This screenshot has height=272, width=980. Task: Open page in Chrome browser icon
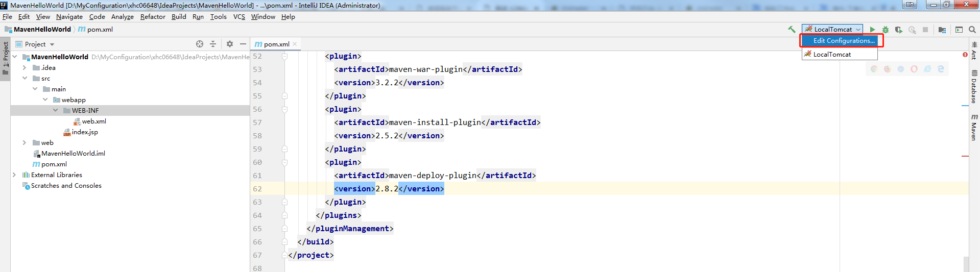pos(874,69)
